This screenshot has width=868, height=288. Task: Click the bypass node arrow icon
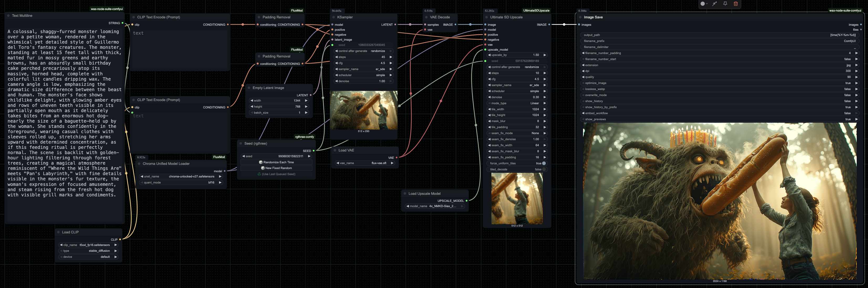[714, 4]
